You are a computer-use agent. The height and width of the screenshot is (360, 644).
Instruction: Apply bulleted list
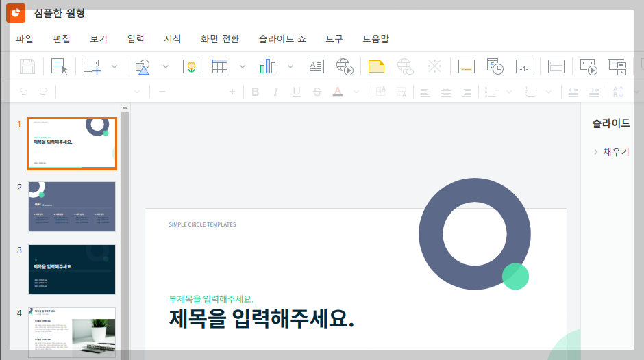[x=490, y=92]
